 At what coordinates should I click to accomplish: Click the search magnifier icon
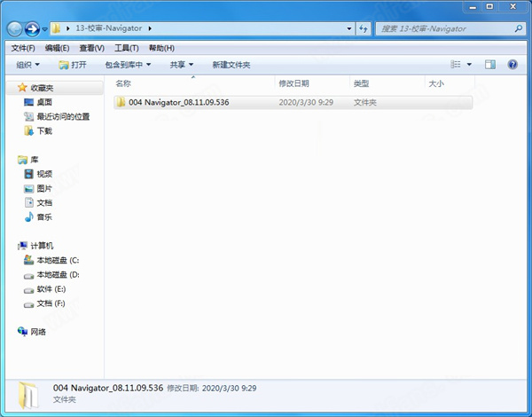[518, 29]
